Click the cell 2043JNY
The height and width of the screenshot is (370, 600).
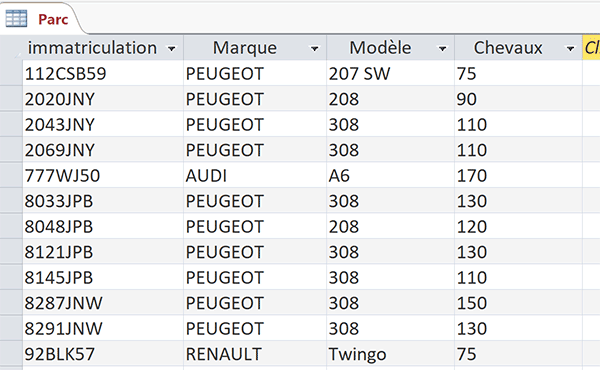pos(103,124)
